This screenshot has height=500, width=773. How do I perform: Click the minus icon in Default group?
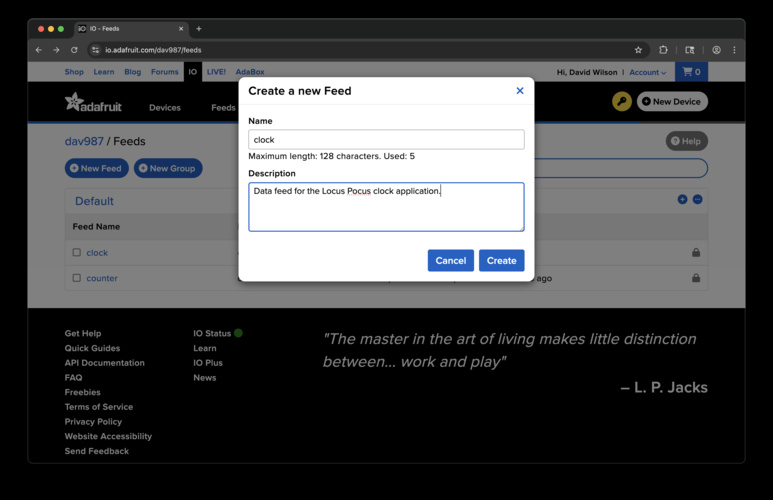pos(698,199)
